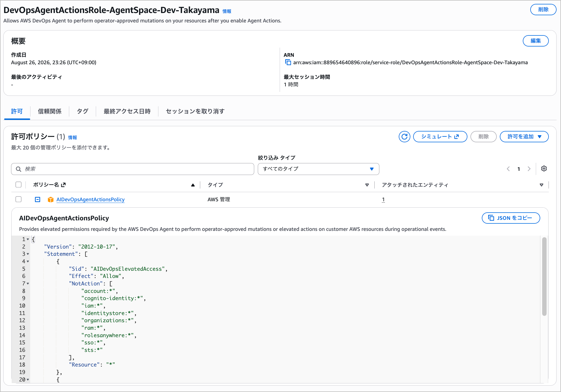The width and height of the screenshot is (561, 392).
Task: Open the AIDevOpsAgentActionsPolicy link
Action: click(x=91, y=200)
